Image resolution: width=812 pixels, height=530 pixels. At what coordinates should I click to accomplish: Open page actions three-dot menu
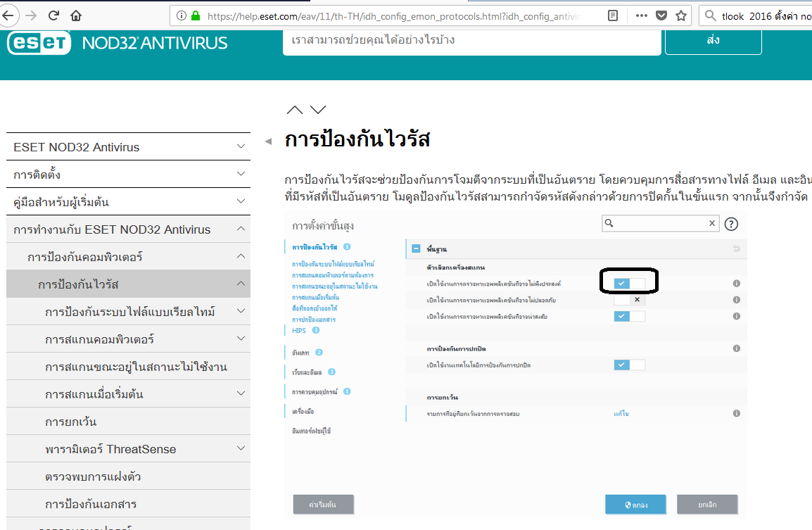(642, 15)
